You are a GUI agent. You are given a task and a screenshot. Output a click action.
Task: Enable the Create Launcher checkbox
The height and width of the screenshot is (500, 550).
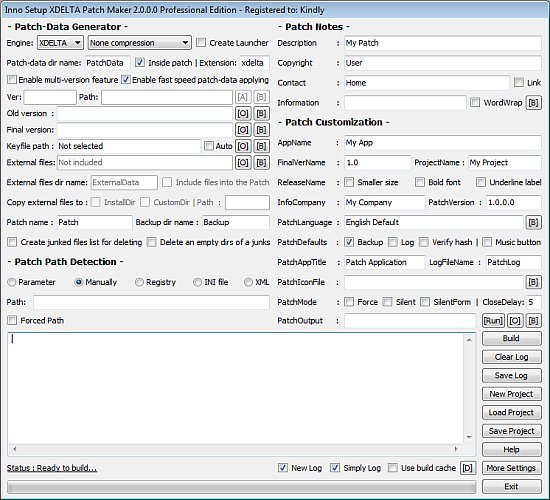pos(201,43)
